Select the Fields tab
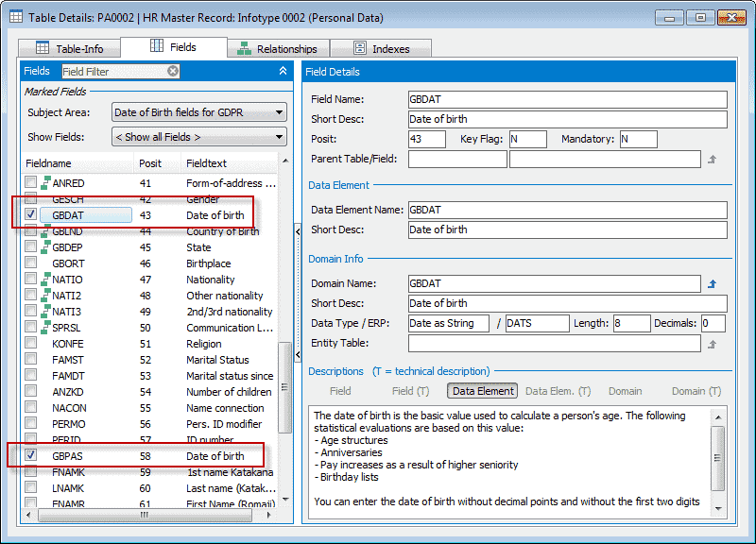This screenshot has height=544, width=756. pos(174,47)
